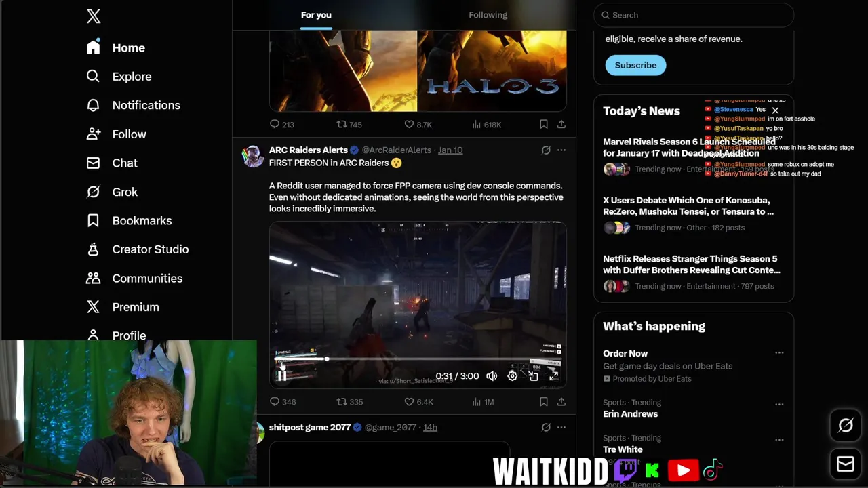The width and height of the screenshot is (868, 488).
Task: Open ARC Raiders Alerts profile avatar
Action: 254,156
